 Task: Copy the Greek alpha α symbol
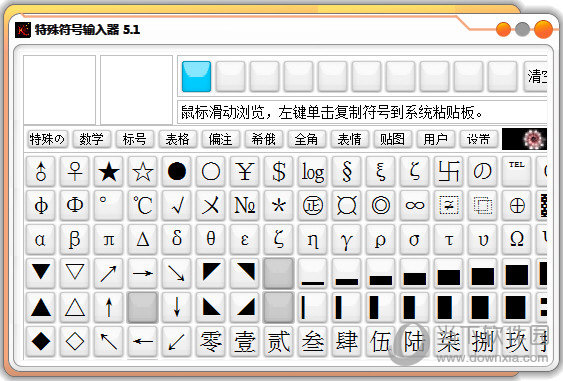point(41,240)
